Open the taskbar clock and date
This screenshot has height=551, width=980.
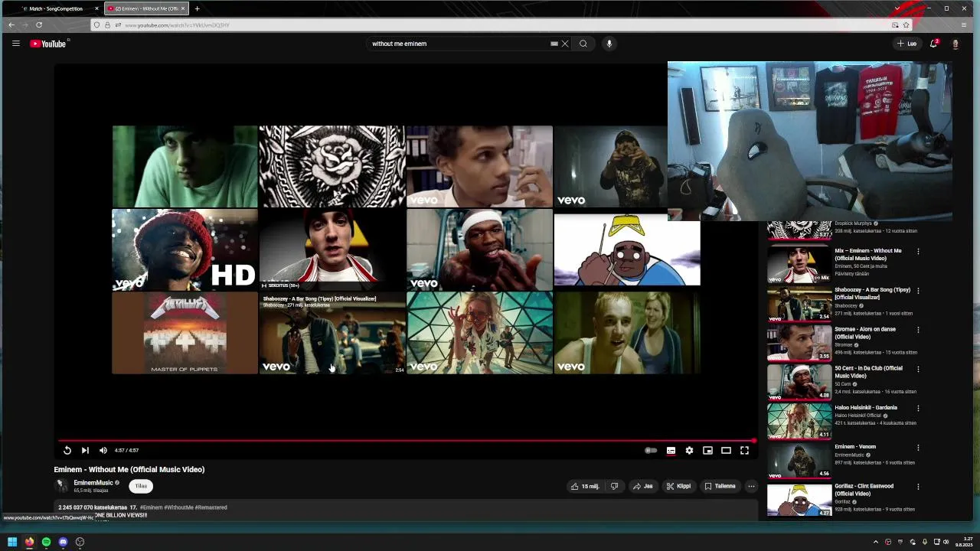[x=964, y=542]
